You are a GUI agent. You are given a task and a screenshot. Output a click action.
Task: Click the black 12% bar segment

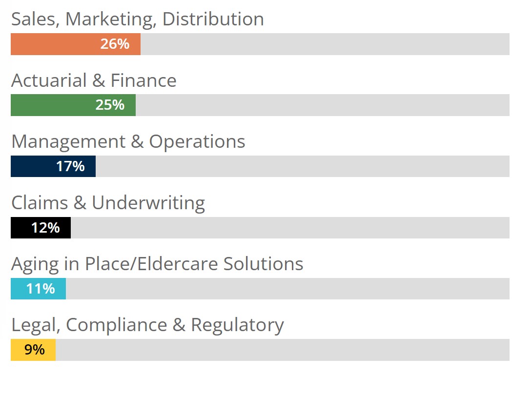pyautogui.click(x=41, y=228)
